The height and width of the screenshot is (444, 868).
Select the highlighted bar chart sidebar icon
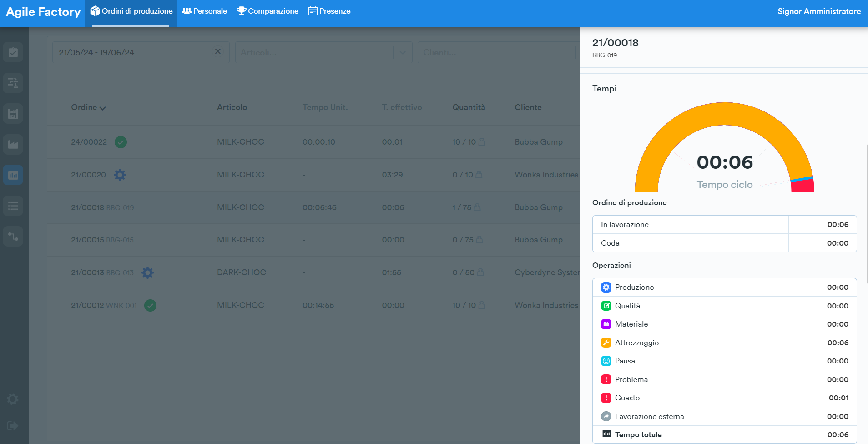(x=13, y=175)
